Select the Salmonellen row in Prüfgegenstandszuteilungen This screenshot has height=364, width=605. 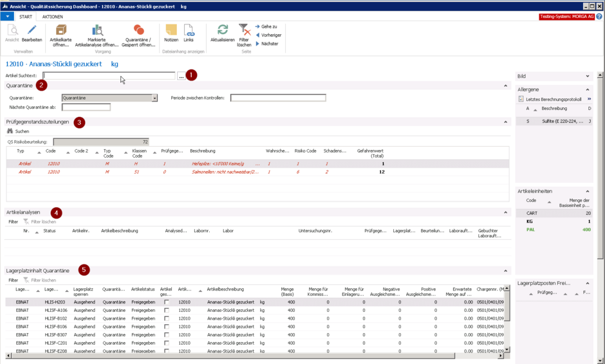257,172
